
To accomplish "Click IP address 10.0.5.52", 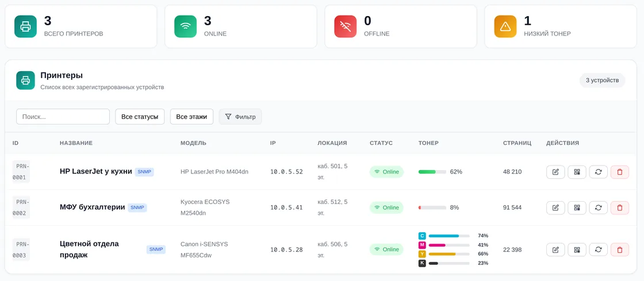I will point(286,172).
